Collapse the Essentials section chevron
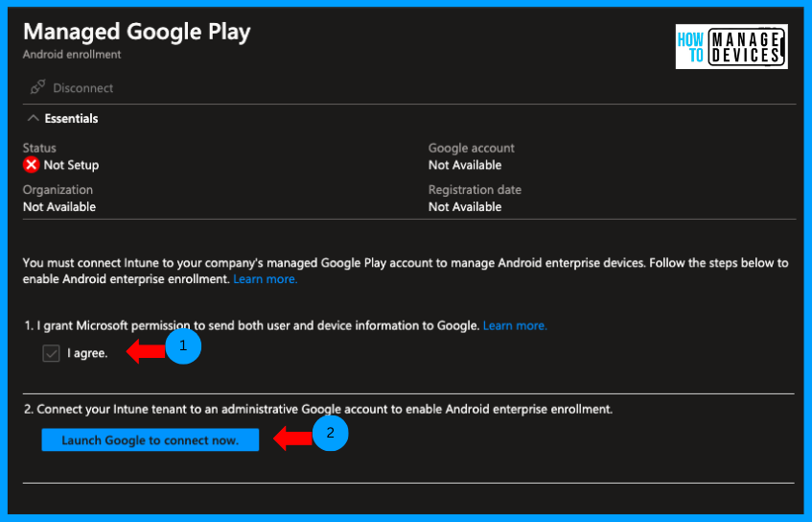 [x=34, y=118]
